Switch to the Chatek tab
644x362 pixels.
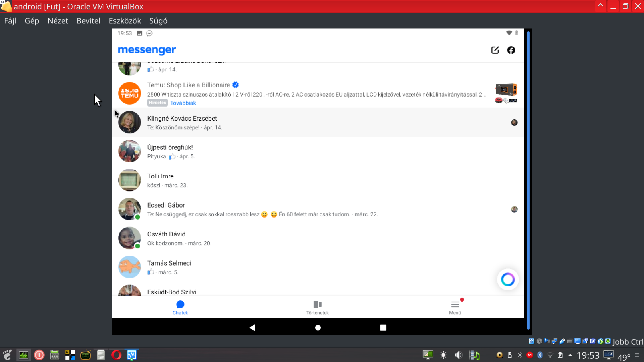point(180,308)
